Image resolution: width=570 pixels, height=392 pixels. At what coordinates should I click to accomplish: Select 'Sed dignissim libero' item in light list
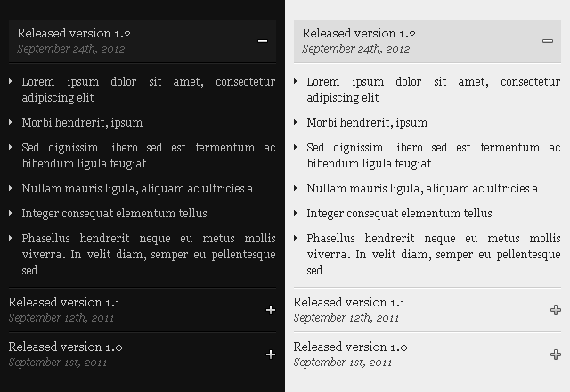pos(434,155)
